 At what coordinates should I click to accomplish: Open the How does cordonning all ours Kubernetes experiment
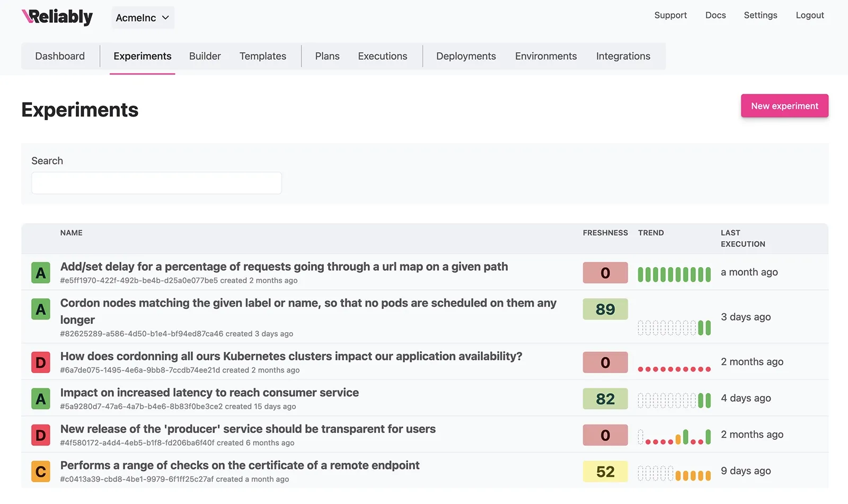point(291,356)
